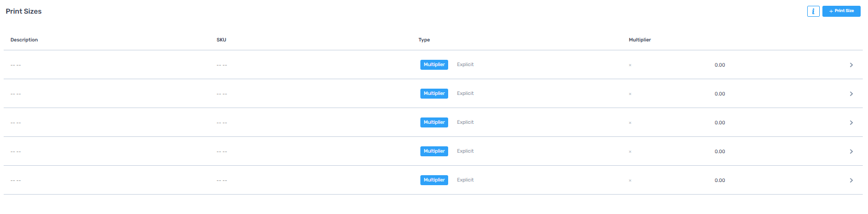This screenshot has width=868, height=214.
Task: Click the second row SKU placeholder
Action: (222, 94)
